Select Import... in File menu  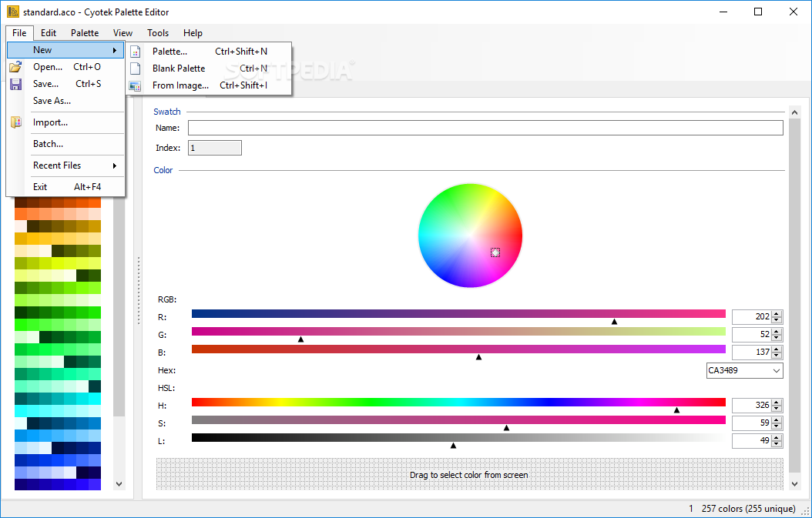[65, 122]
